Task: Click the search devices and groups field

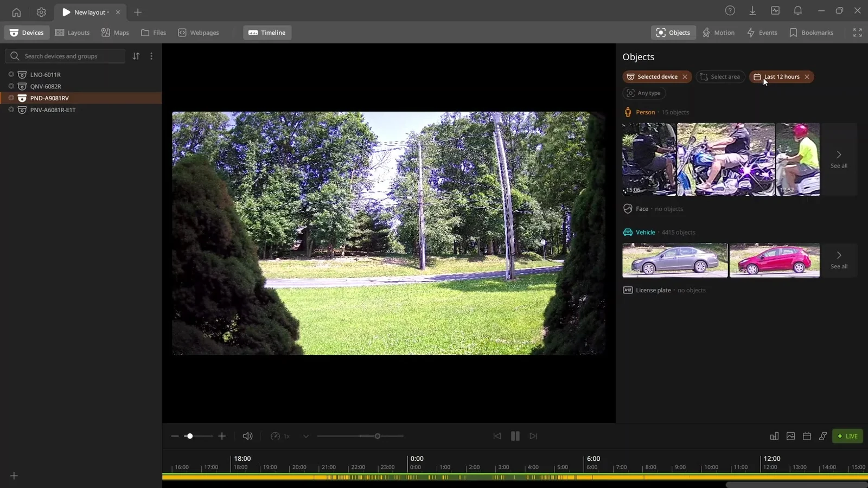Action: 65,56
